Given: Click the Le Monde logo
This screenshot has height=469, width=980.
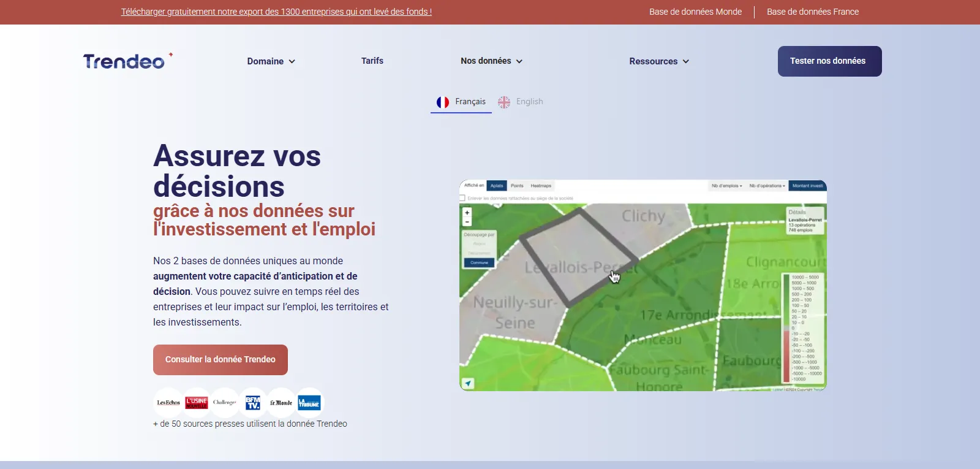Looking at the screenshot, I should (x=281, y=403).
